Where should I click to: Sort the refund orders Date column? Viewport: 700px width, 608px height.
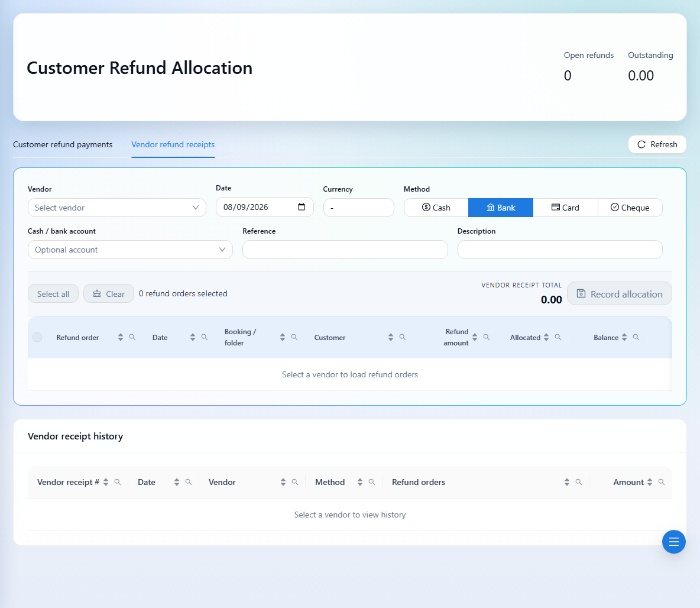pyautogui.click(x=193, y=337)
